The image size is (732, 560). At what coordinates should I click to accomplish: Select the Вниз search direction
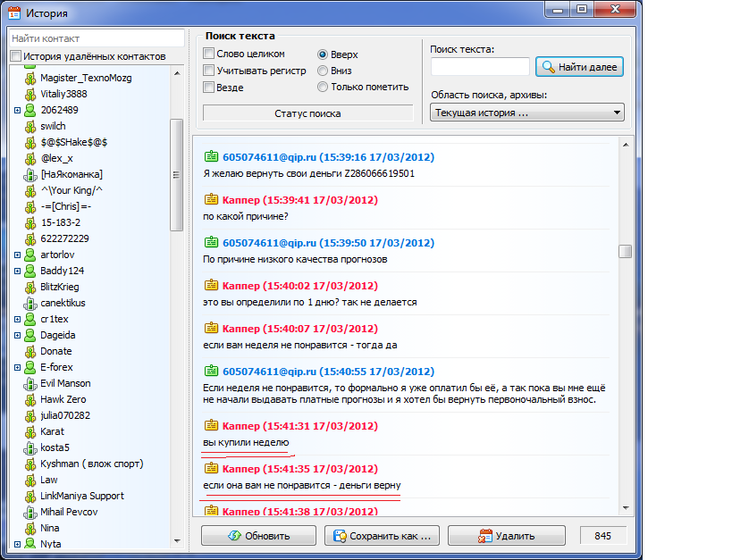pyautogui.click(x=323, y=71)
